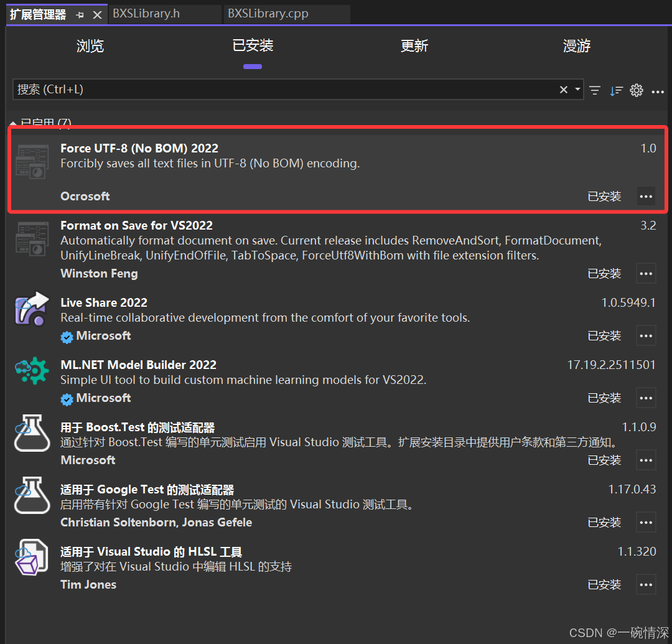This screenshot has width=672, height=644.
Task: Select Live Share 2022 title
Action: point(104,302)
